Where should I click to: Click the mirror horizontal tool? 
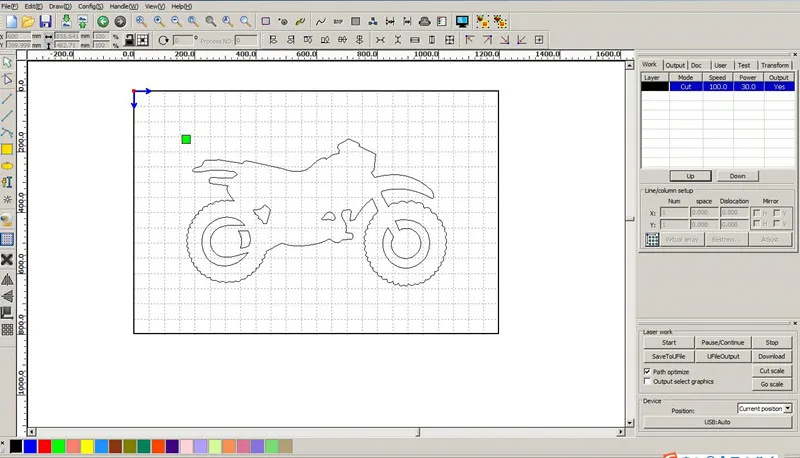coord(7,279)
